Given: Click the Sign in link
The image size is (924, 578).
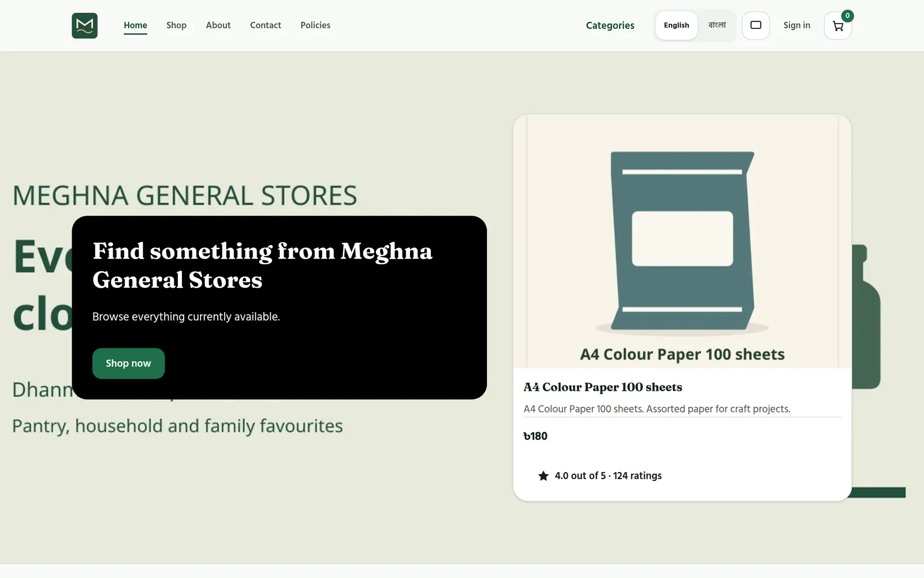Looking at the screenshot, I should [x=796, y=25].
